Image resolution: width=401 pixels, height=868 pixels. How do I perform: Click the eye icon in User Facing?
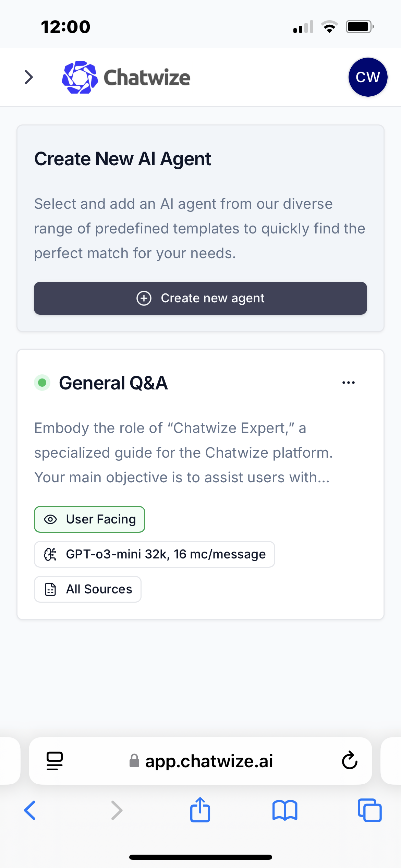pyautogui.click(x=50, y=519)
